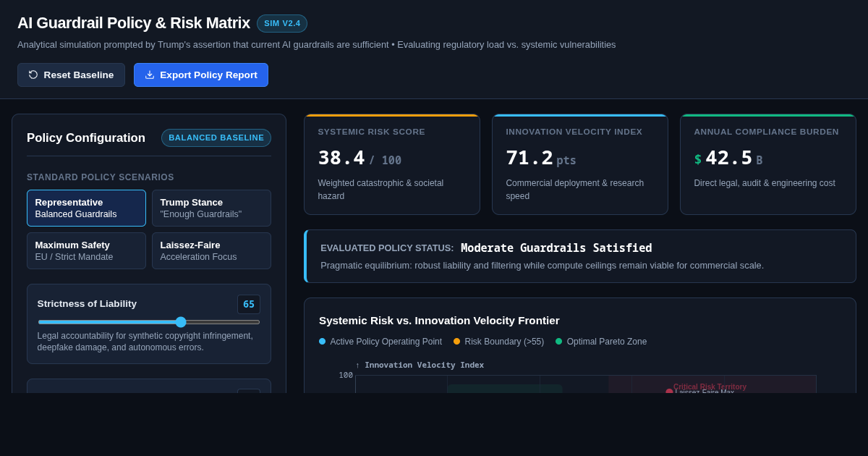Image resolution: width=868 pixels, height=456 pixels.
Task: Click the Standard Policy Scenarios label
Action: coord(101,177)
